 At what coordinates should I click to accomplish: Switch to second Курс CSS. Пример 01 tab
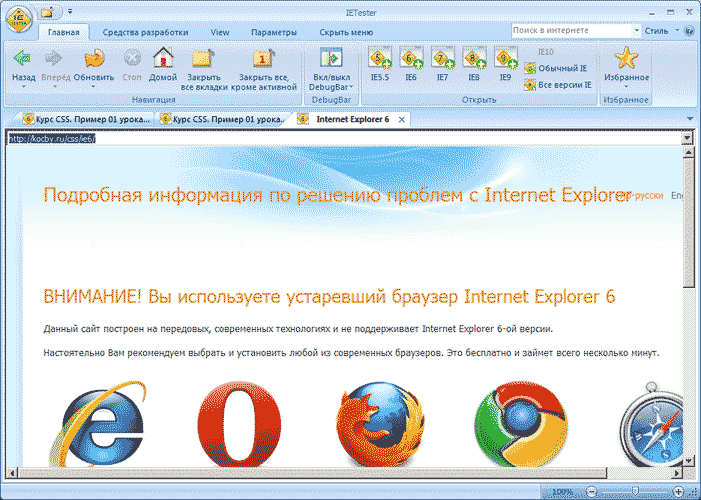point(224,119)
